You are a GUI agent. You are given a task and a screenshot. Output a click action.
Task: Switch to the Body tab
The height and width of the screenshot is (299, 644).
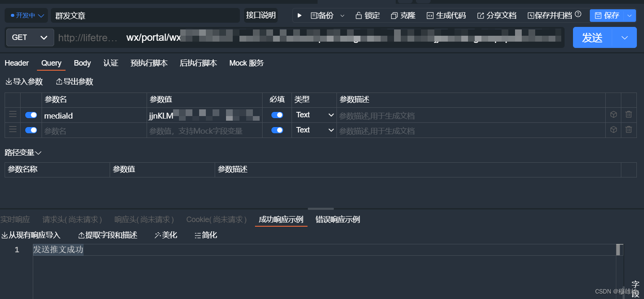[x=82, y=63]
